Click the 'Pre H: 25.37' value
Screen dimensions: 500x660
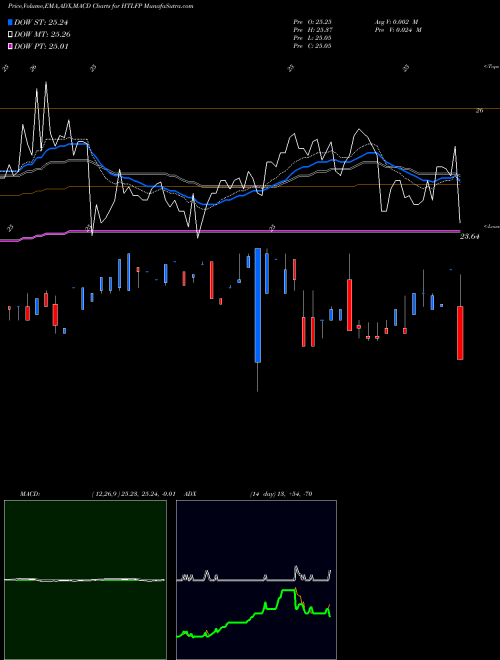[312, 30]
